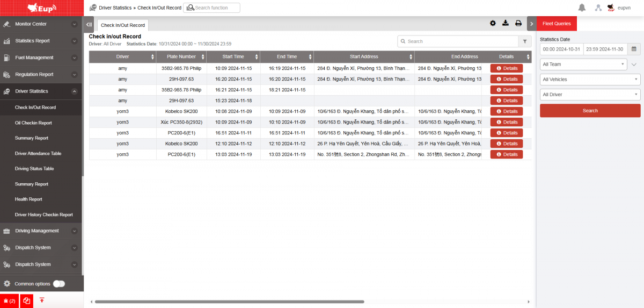Open the All Team dropdown
The width and height of the screenshot is (644, 308).
(x=583, y=64)
